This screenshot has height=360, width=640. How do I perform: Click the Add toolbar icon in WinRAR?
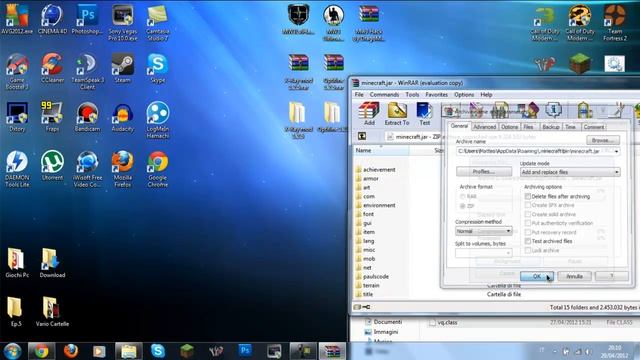point(369,114)
